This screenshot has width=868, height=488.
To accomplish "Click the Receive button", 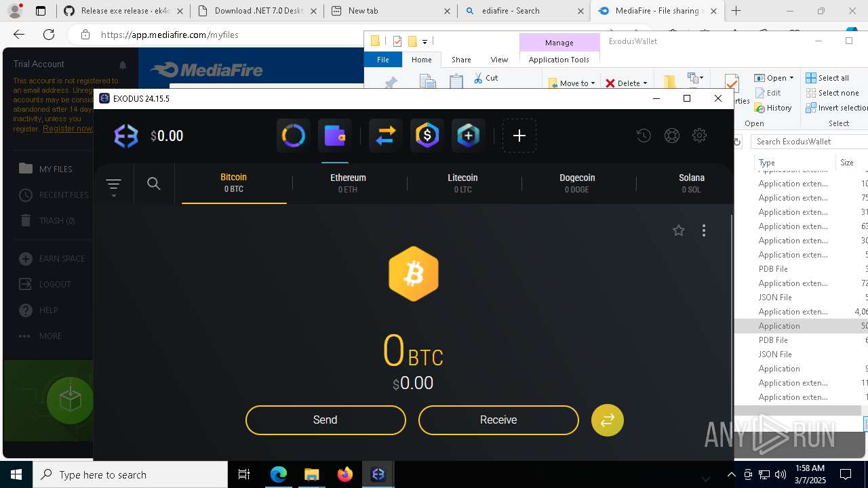I will coord(498,420).
